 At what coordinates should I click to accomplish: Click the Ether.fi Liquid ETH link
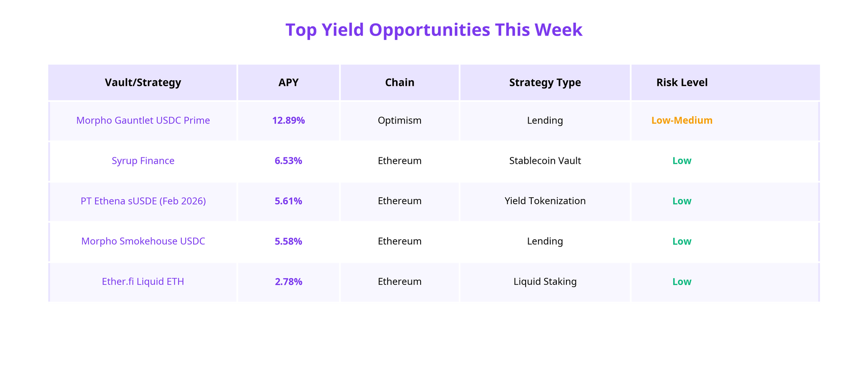coord(143,282)
